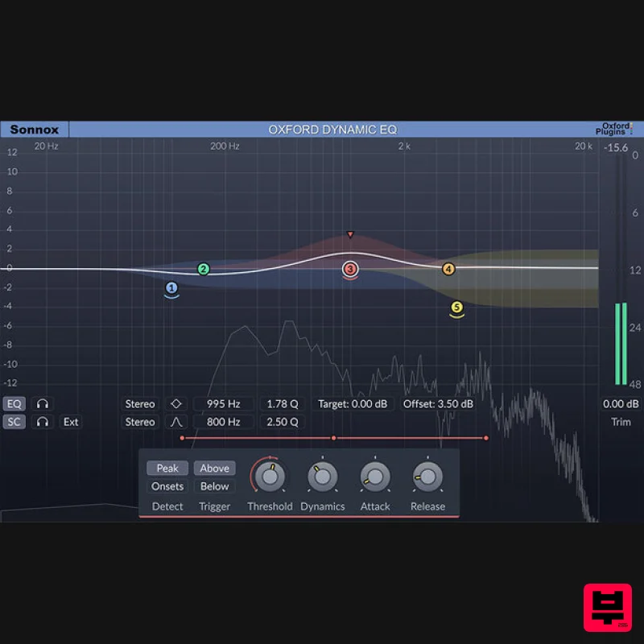
Task: Solo the EQ band via its headphone icon
Action: (43, 403)
